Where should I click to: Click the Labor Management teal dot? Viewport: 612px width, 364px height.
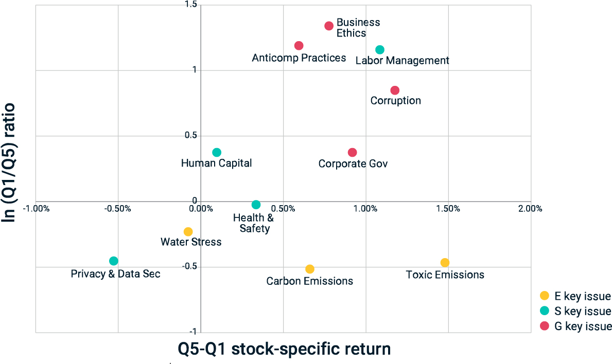pos(380,50)
